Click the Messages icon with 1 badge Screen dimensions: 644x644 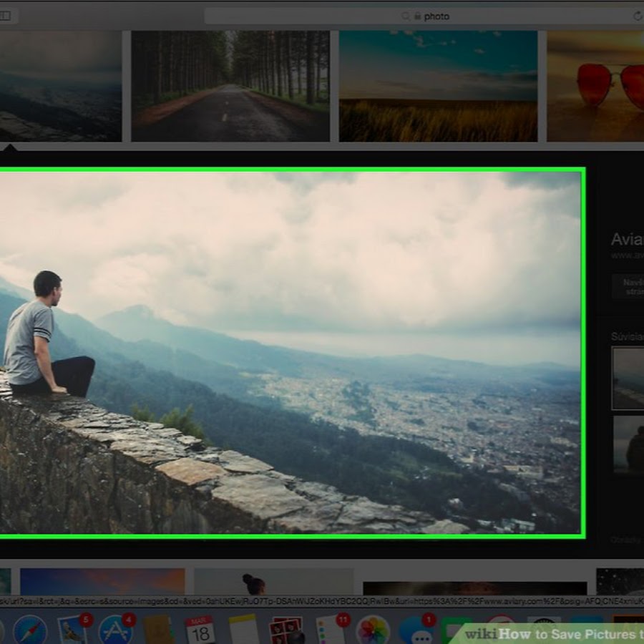[416, 630]
